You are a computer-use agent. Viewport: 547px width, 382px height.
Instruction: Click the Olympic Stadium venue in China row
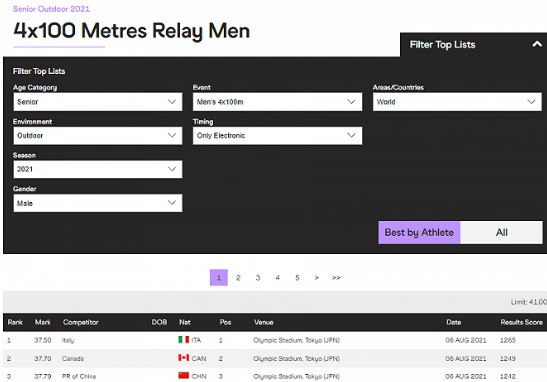point(297,376)
